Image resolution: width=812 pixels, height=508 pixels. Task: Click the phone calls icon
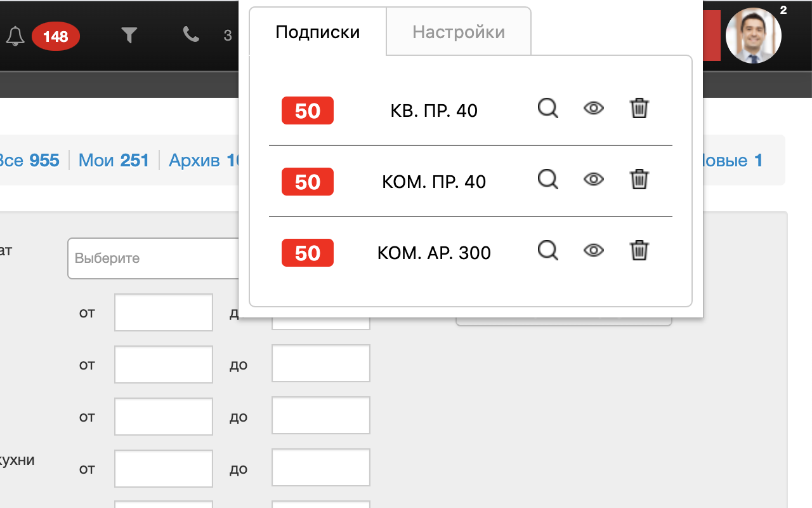(191, 36)
